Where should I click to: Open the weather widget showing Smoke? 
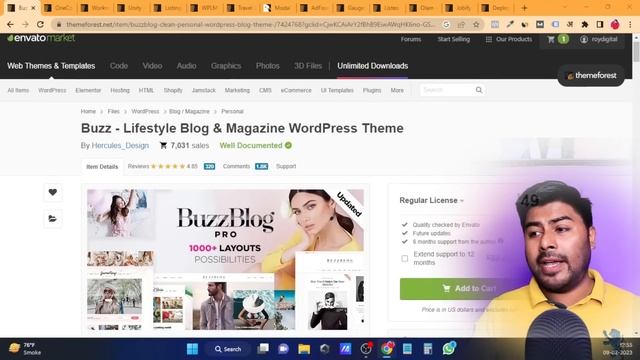coord(24,349)
